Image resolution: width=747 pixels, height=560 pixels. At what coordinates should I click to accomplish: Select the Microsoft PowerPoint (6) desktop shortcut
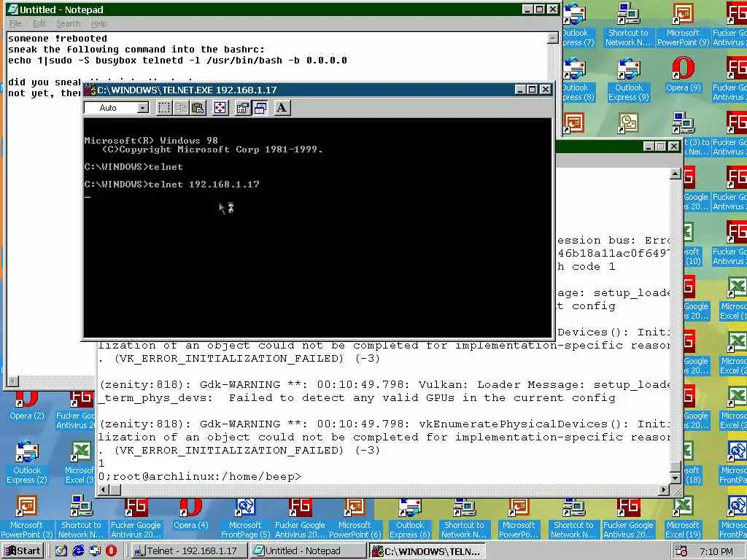(355, 518)
